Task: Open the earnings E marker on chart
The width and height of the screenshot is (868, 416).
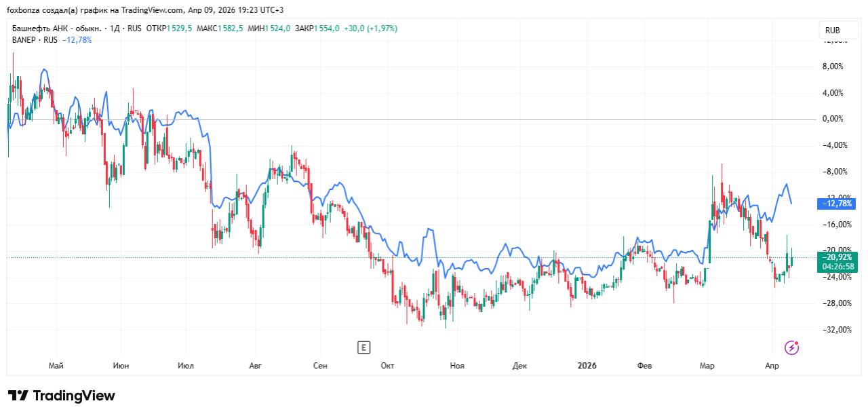Action: pos(364,347)
